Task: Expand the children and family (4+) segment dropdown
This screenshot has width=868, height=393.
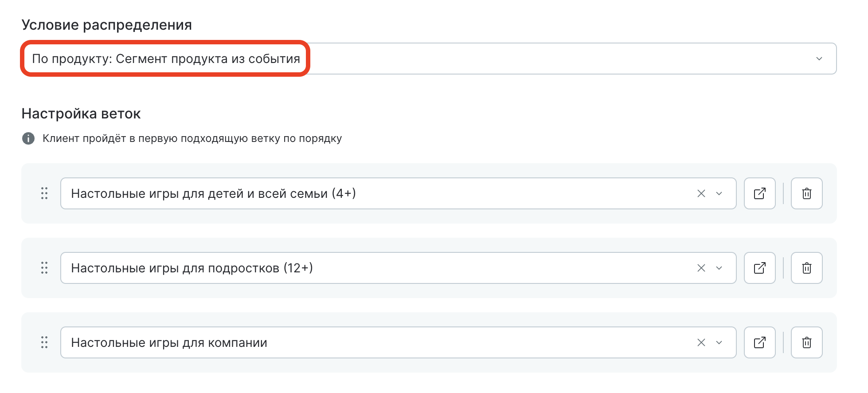Action: (719, 193)
